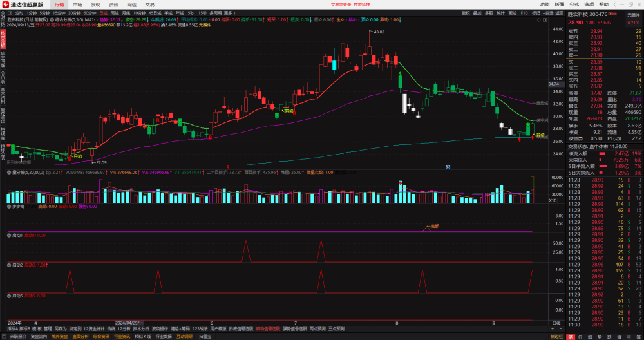
Task: Open F10 company info
Action: tap(524, 13)
